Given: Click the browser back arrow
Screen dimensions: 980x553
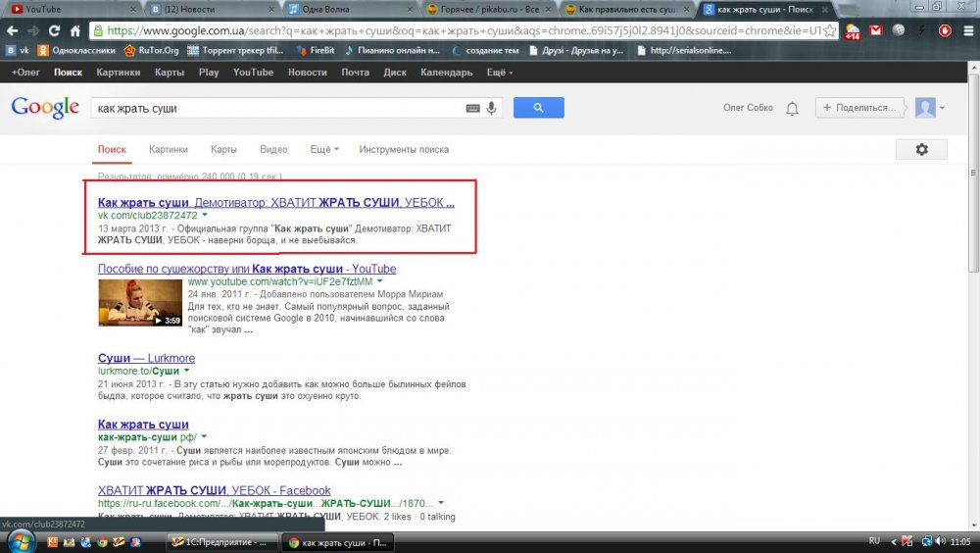Looking at the screenshot, I should [14, 30].
